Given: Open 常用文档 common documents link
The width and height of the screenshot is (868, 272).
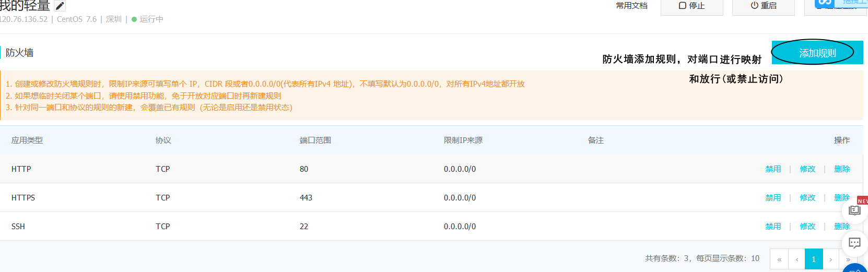Looking at the screenshot, I should (x=631, y=6).
